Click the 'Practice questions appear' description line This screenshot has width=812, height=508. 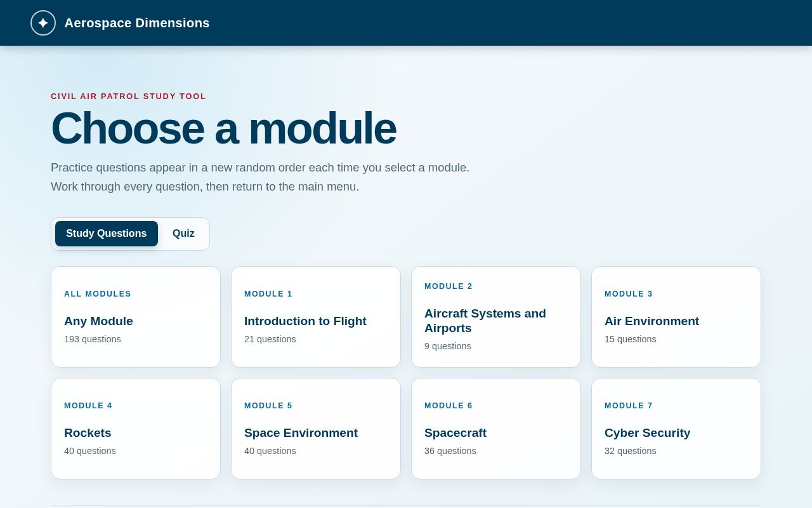(x=260, y=168)
